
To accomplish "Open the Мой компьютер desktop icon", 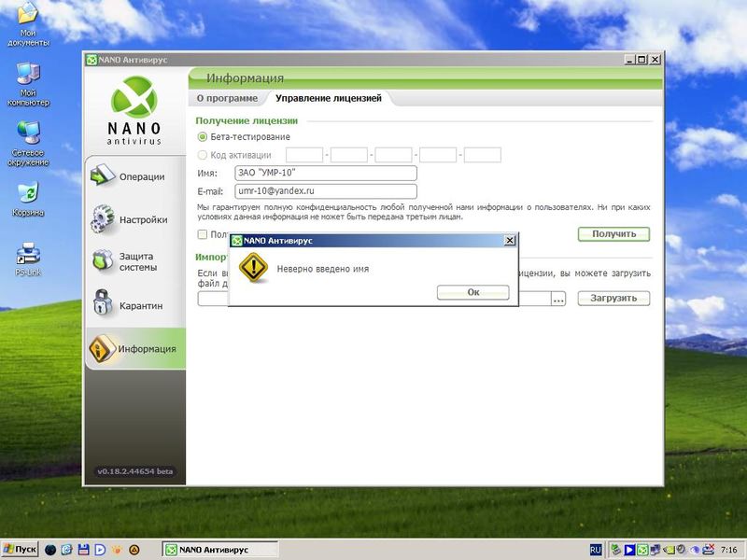I will click(x=28, y=84).
